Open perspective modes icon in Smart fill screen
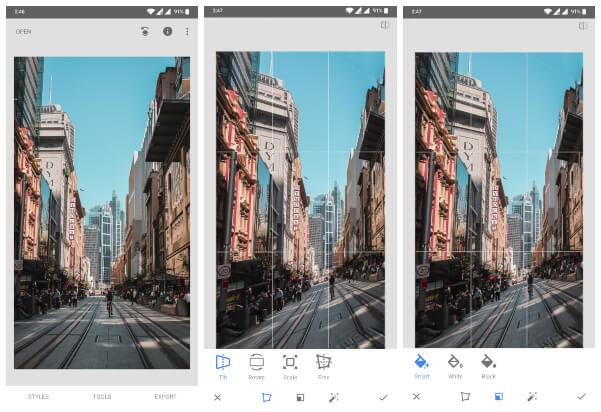Screen dimensions: 601x412 tap(465, 397)
